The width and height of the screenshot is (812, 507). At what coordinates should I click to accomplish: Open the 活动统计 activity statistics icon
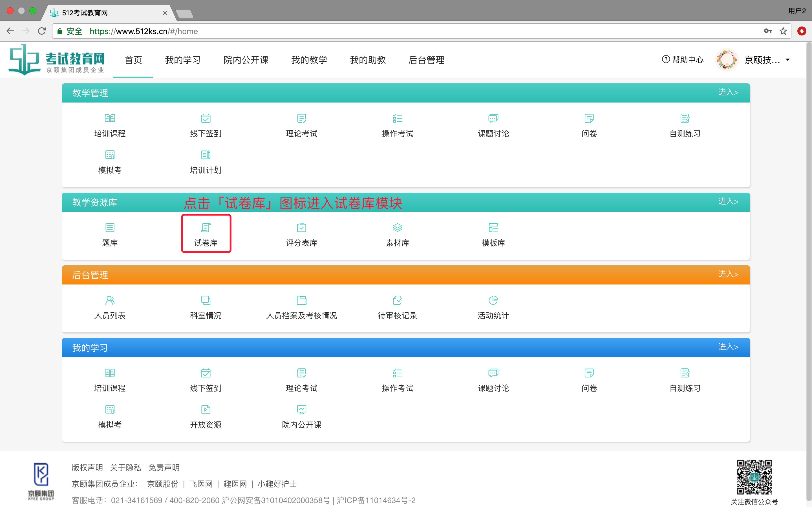(x=493, y=306)
